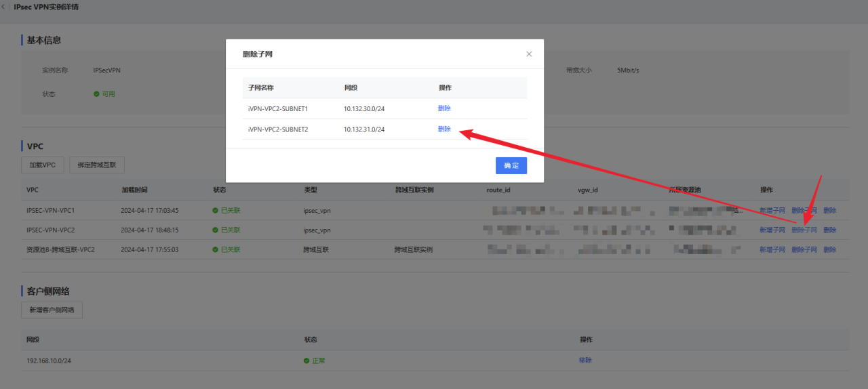The width and height of the screenshot is (868, 389).
Task: Click the green 可用 status icon
Action: [96, 94]
